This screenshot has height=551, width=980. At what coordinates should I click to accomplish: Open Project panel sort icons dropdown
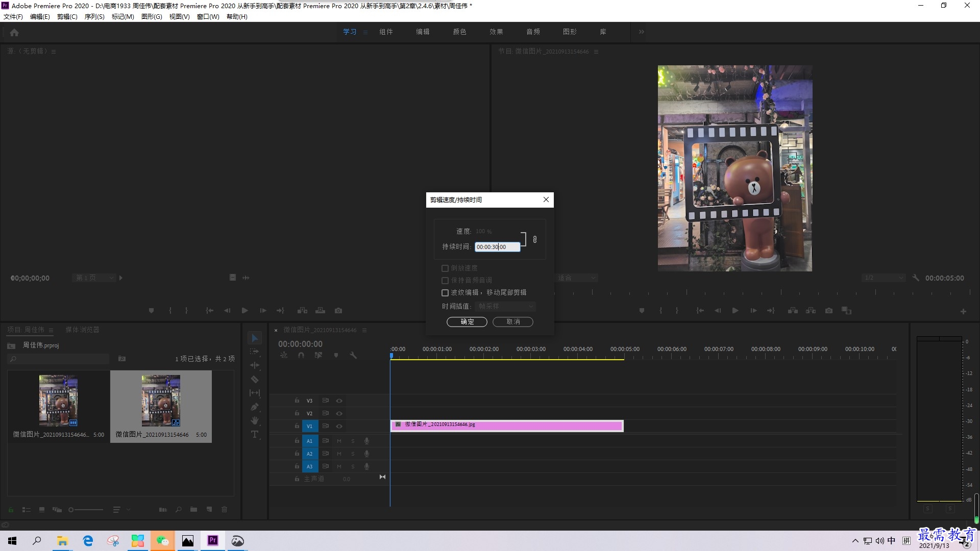coord(121,509)
